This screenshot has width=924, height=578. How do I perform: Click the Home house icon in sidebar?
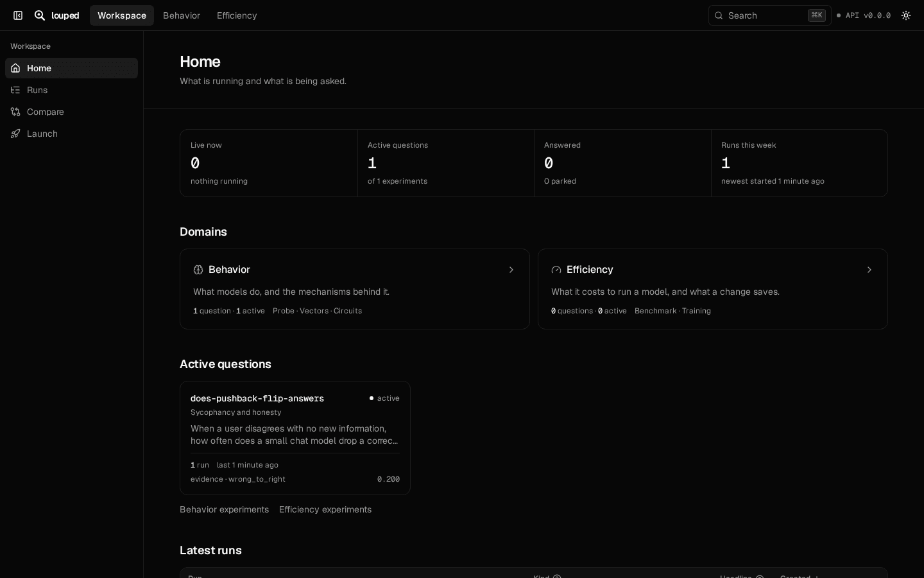15,68
